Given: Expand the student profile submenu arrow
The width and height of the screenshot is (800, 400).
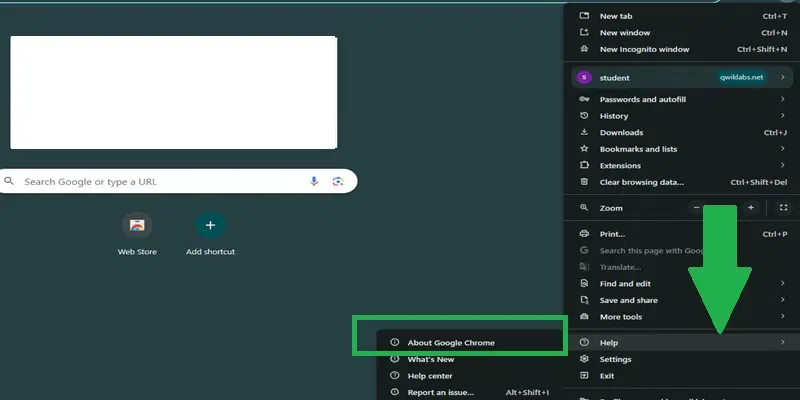Looking at the screenshot, I should [x=783, y=78].
